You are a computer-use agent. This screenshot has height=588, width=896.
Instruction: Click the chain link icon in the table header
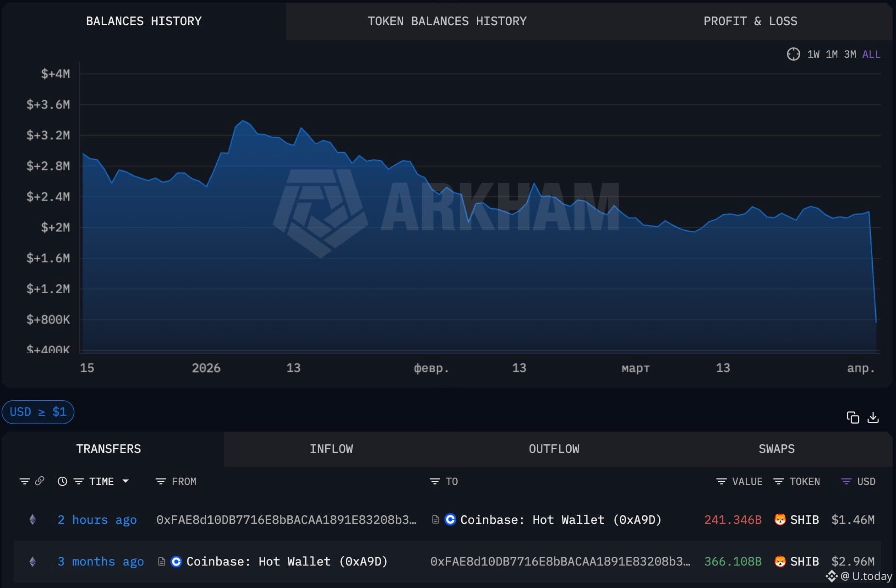click(40, 481)
